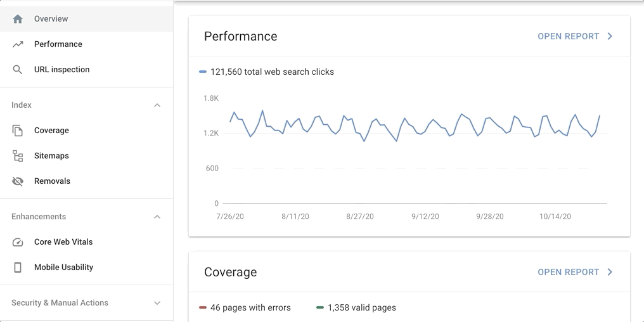
Task: Collapse the Index section chevron
Action: tap(157, 105)
